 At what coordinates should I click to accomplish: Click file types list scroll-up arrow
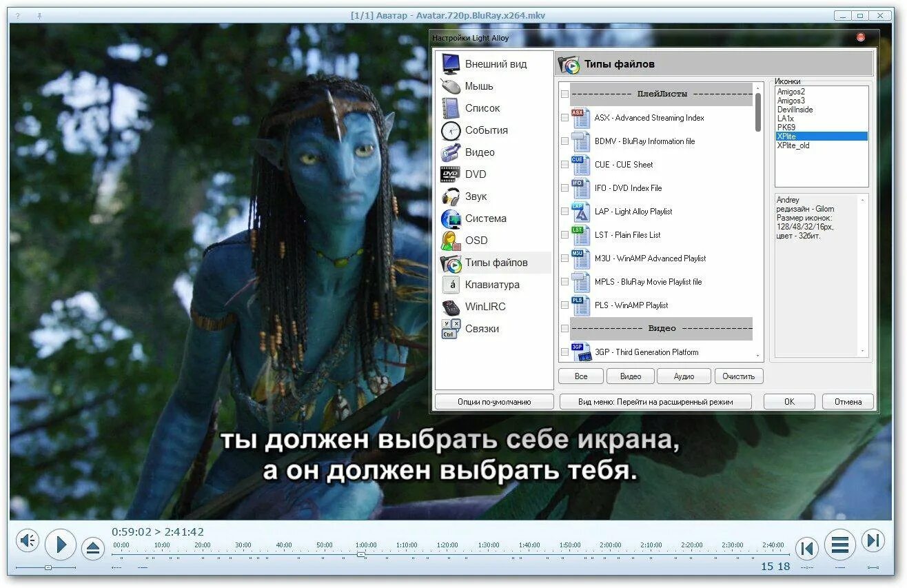[x=759, y=88]
